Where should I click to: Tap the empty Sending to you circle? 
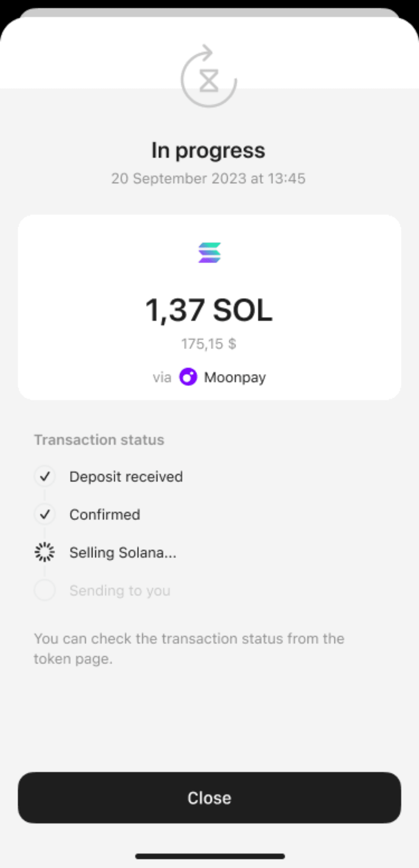point(45,590)
